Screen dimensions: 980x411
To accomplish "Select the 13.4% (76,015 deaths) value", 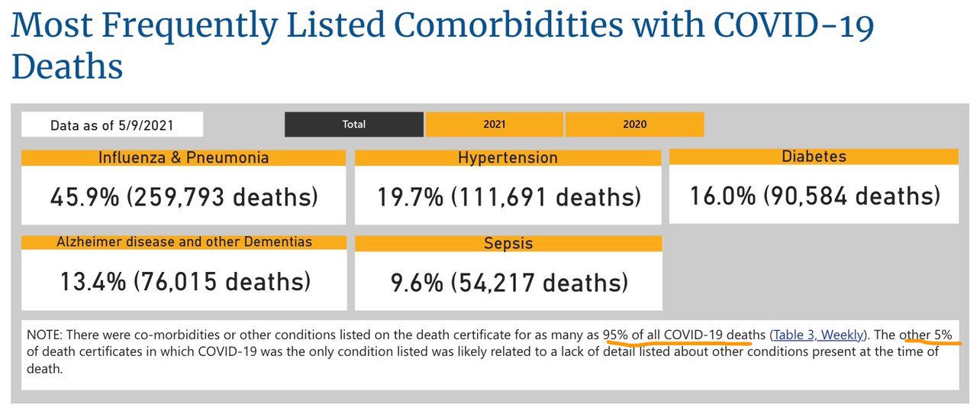I will [185, 281].
